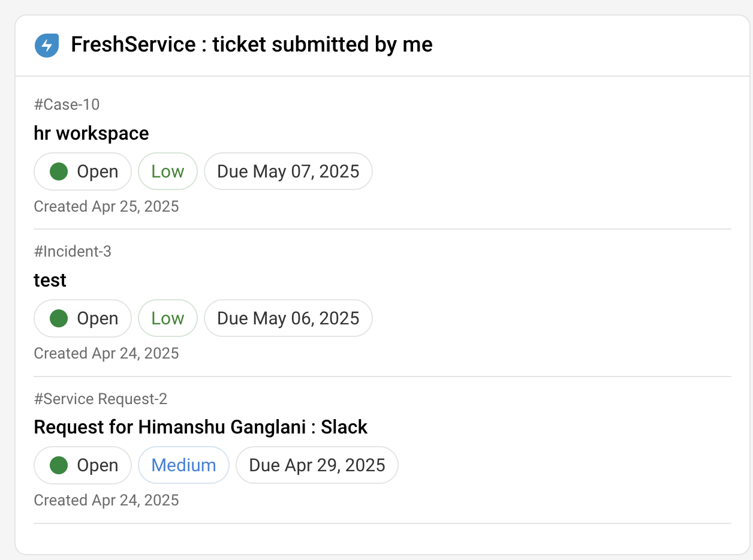Click the green status dot for hr workspace
The image size is (753, 560).
(59, 171)
